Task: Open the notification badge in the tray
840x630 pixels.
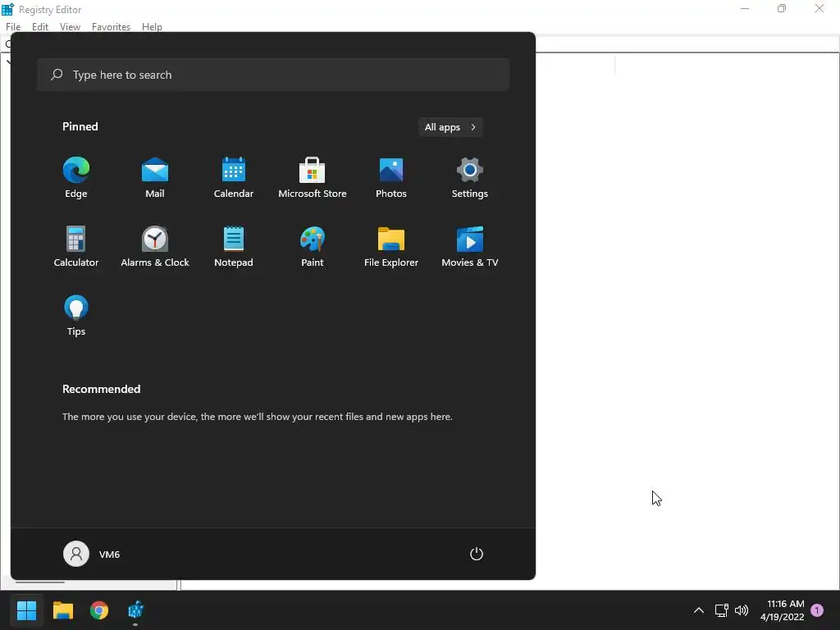Action: (x=817, y=610)
